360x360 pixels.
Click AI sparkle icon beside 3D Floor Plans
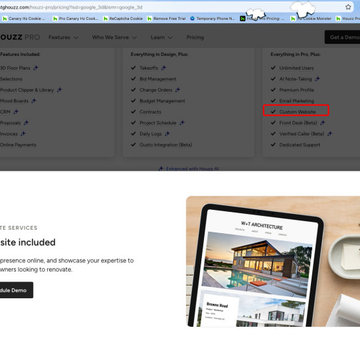tap(36, 68)
